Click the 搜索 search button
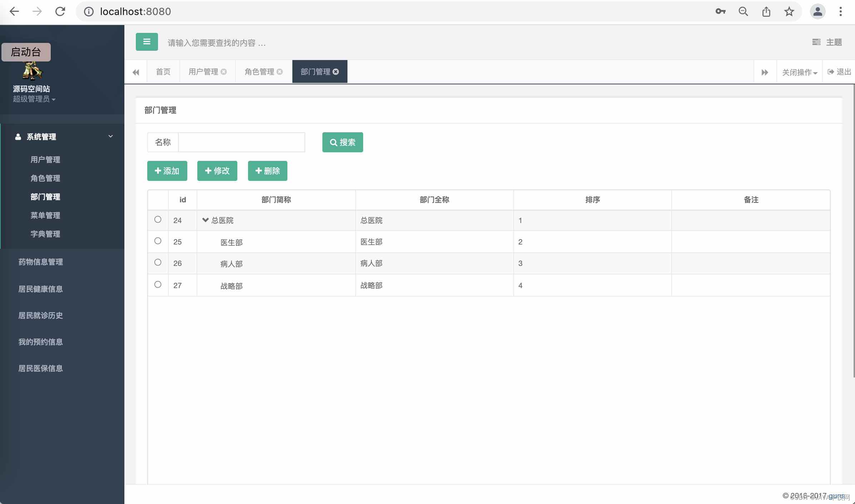This screenshot has width=855, height=504. click(x=342, y=142)
